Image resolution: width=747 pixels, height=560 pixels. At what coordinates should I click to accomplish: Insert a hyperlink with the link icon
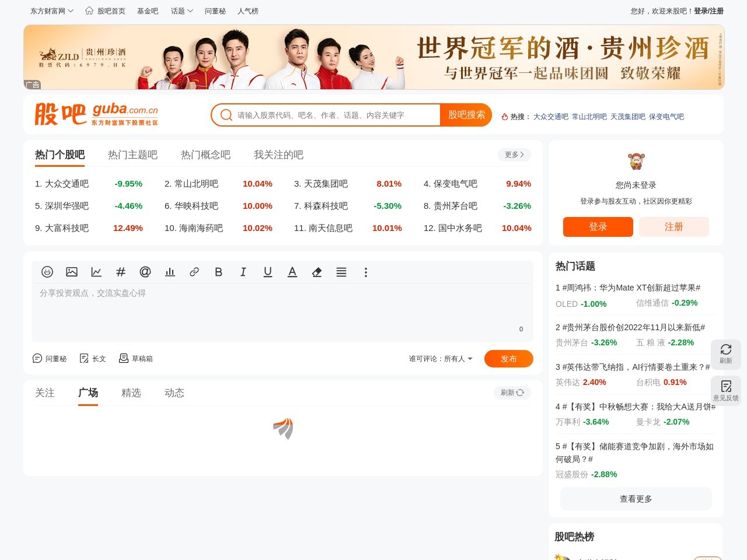[x=194, y=272]
